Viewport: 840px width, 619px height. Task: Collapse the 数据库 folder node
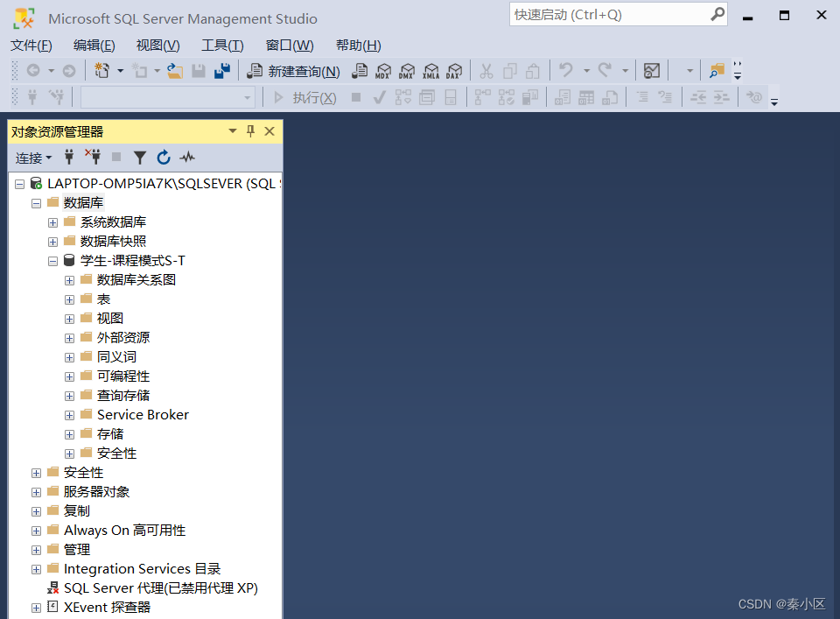point(37,204)
